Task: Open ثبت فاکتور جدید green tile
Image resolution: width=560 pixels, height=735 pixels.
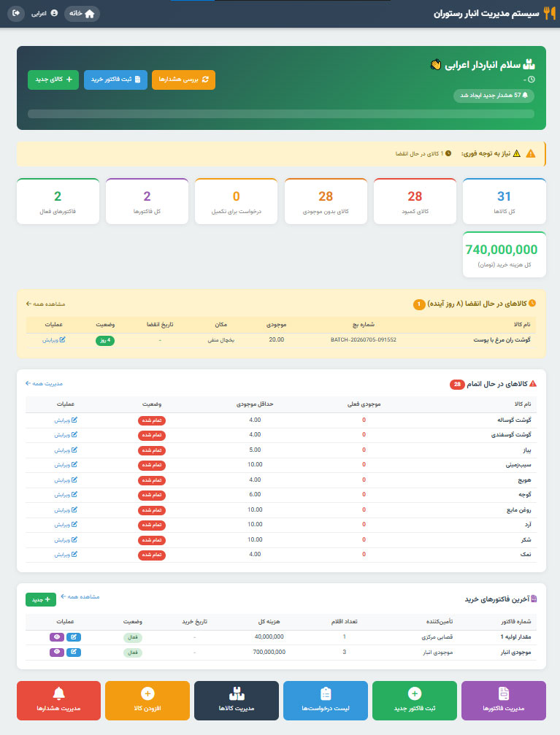Action: click(x=415, y=701)
